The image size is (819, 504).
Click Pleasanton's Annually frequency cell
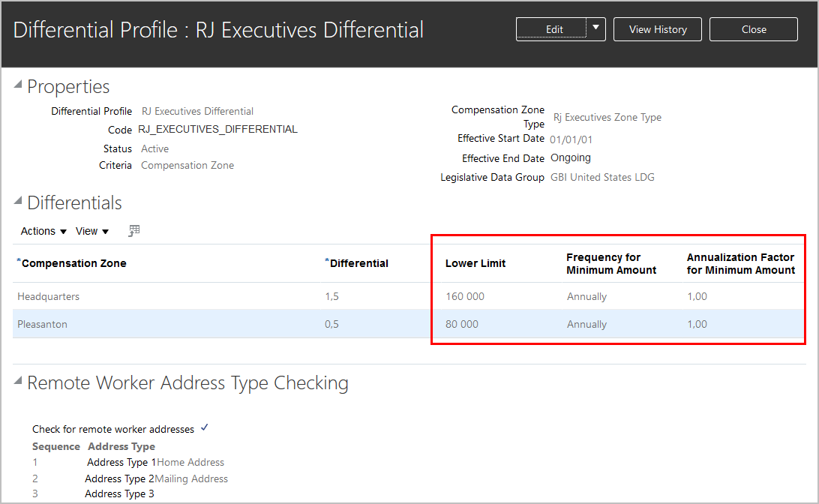pos(586,324)
